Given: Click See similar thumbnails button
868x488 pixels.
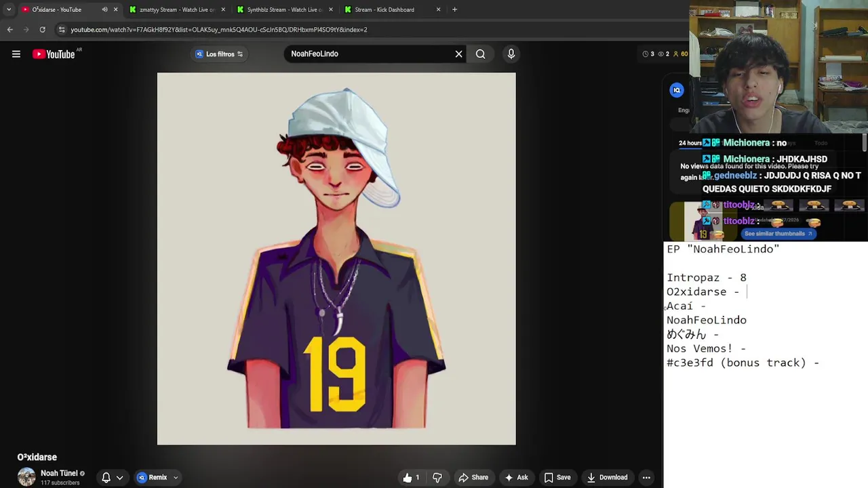Looking at the screenshot, I should [x=777, y=234].
